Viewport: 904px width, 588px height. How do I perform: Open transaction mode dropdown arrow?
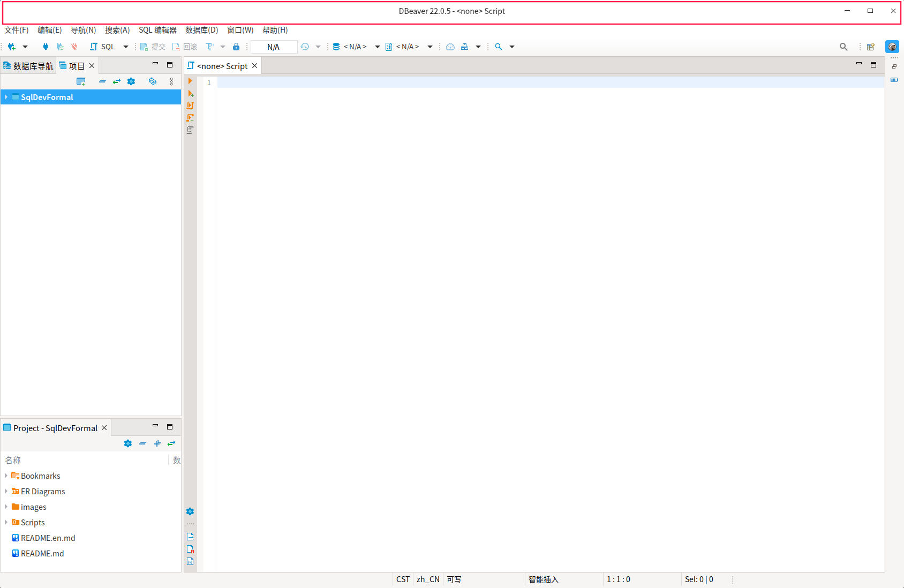(223, 47)
